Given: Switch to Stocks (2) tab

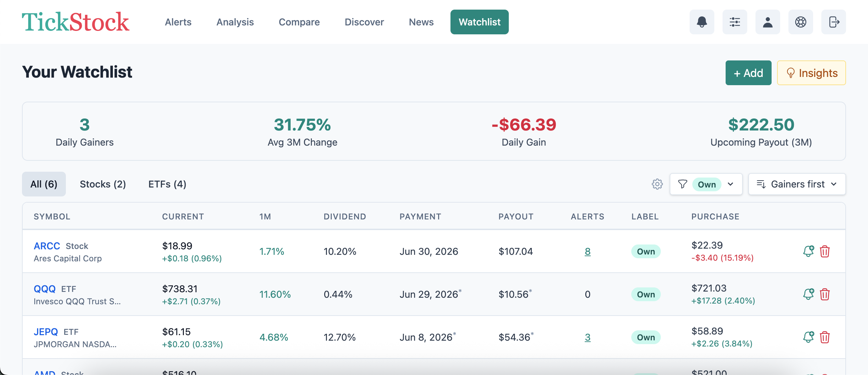Looking at the screenshot, I should click(x=103, y=184).
